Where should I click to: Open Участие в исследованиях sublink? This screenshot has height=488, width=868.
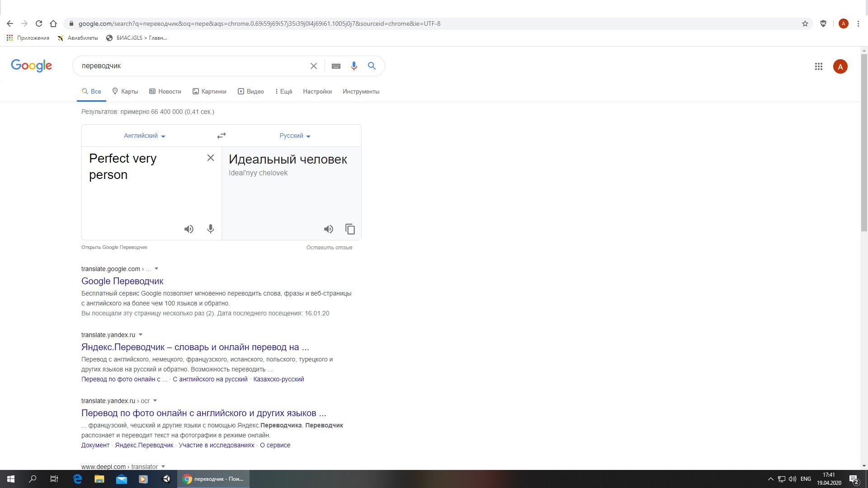[217, 445]
